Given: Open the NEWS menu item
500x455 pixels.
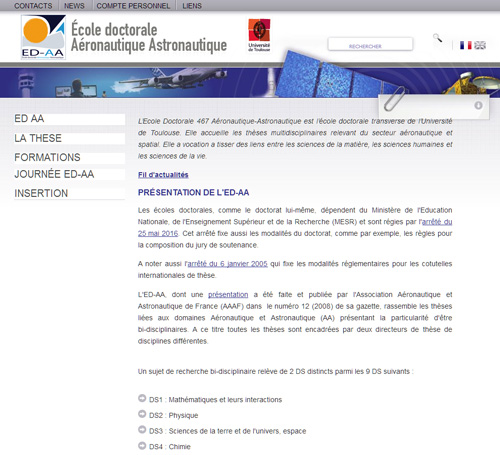Looking at the screenshot, I should pyautogui.click(x=74, y=6).
